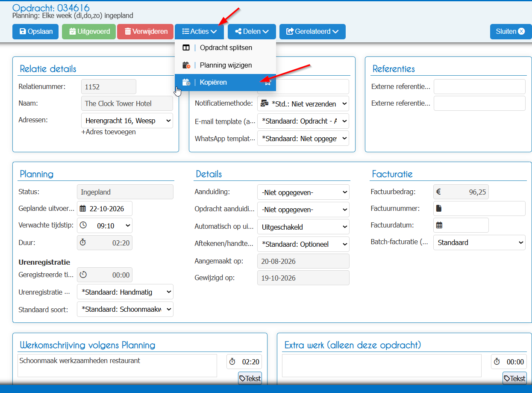Choose Opdracht splitsen from the Acties menu
This screenshot has width=532, height=393.
tap(225, 47)
